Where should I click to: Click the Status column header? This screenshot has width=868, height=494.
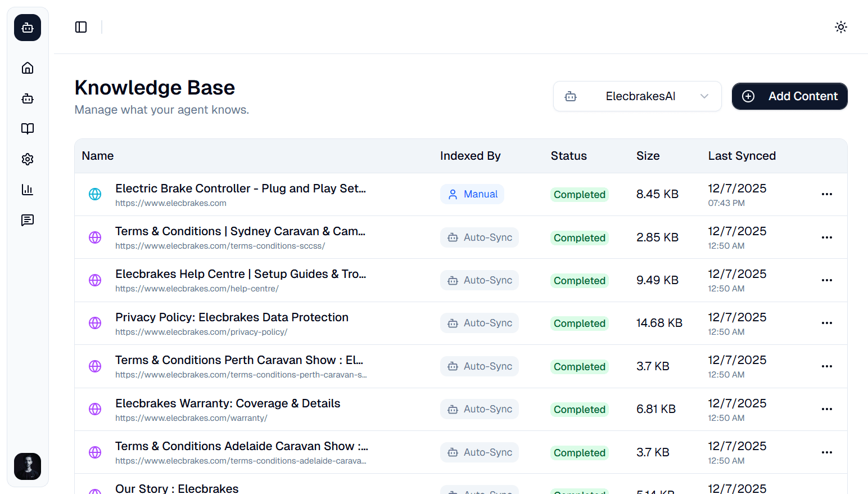click(x=568, y=155)
